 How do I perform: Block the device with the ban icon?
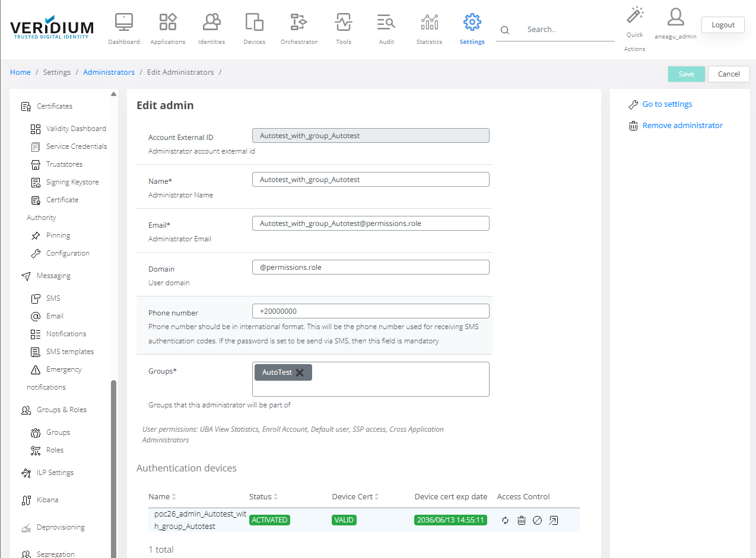coord(537,521)
